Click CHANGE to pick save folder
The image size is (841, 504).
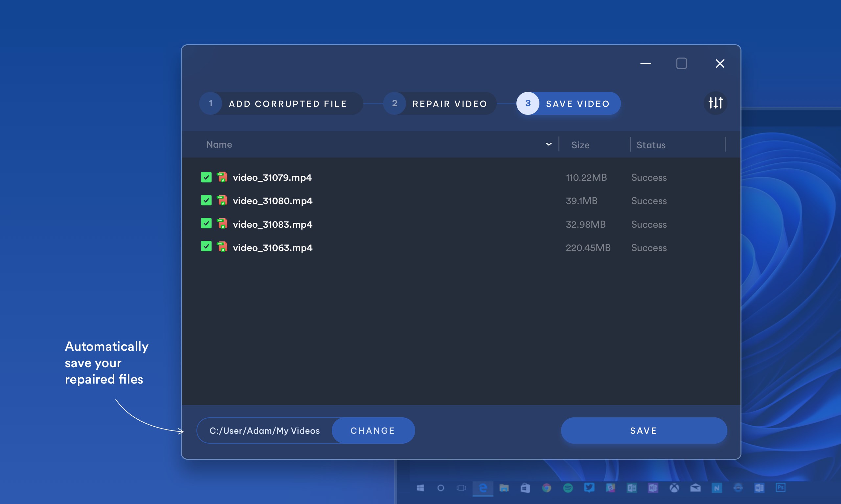pos(373,430)
